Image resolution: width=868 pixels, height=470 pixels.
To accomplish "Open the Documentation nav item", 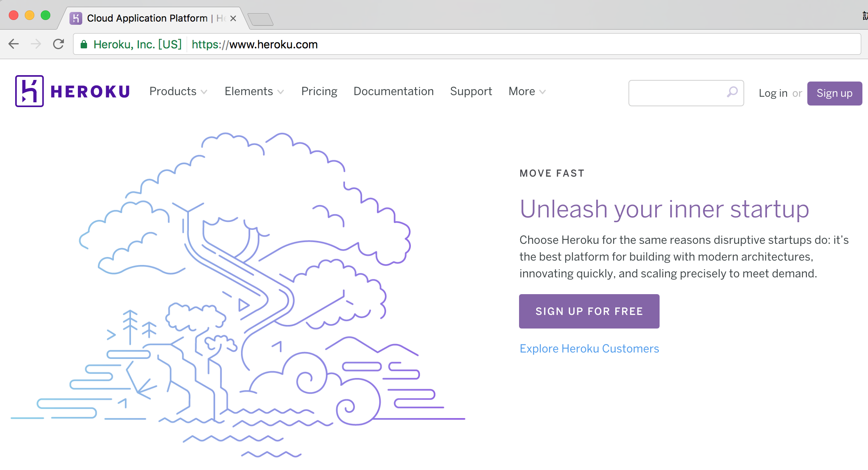I will click(393, 92).
